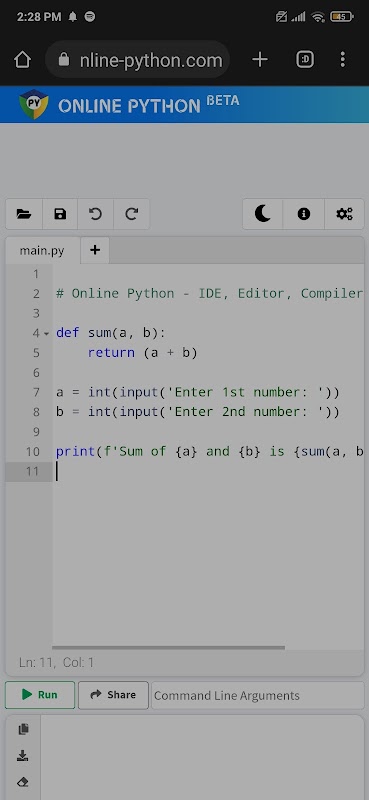Switch to the main.py tab

pos(42,251)
